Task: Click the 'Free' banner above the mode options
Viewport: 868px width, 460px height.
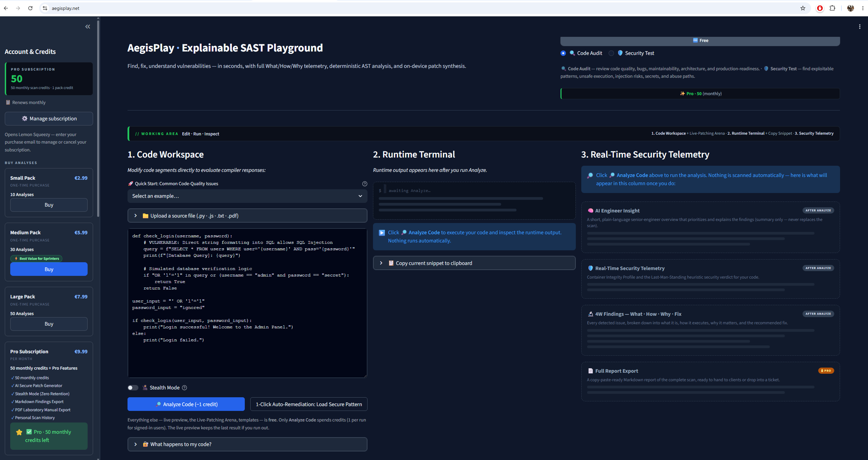Action: tap(700, 41)
